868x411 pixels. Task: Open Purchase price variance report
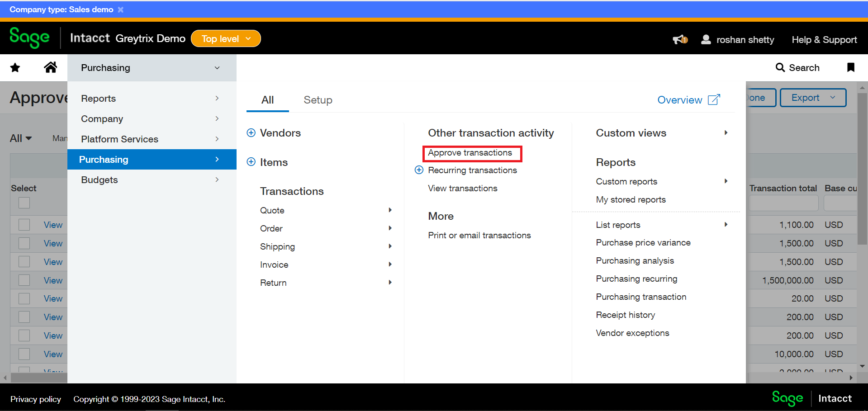tap(643, 242)
